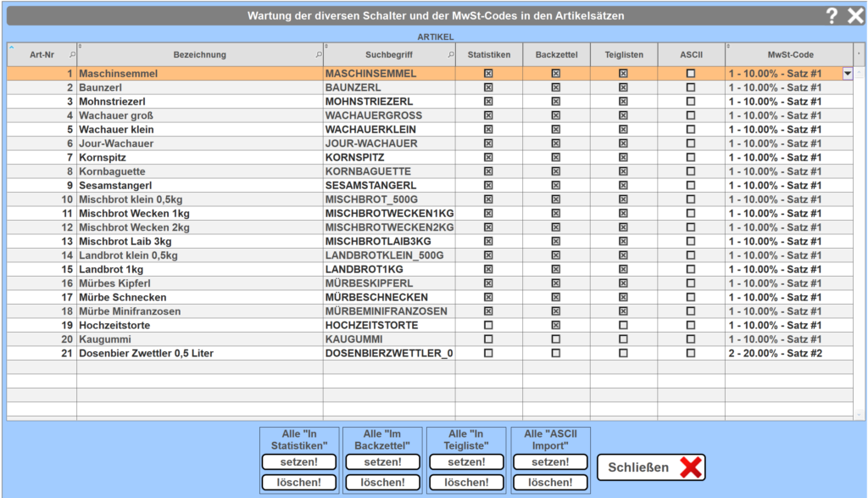The image size is (868, 498).
Task: Toggle Statistiken checkbox for Hochzeitstorte
Action: click(x=488, y=325)
